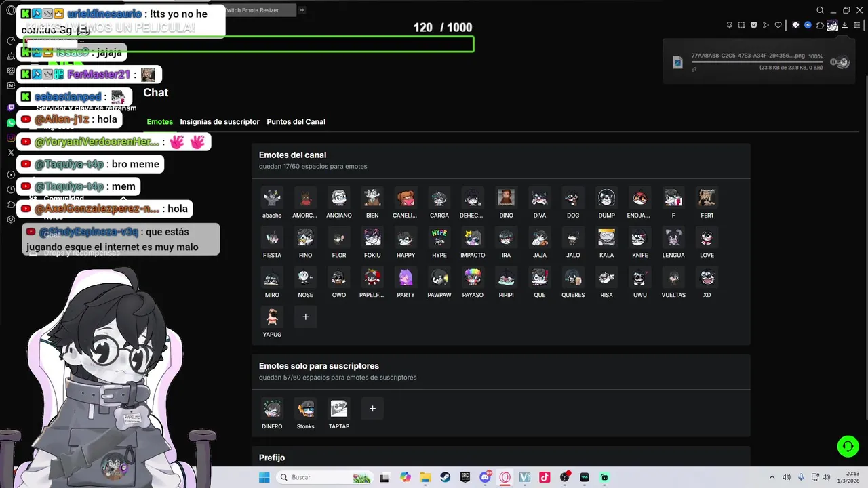Screen dimensions: 868x488
Task: Select the F emote
Action: [x=673, y=198]
